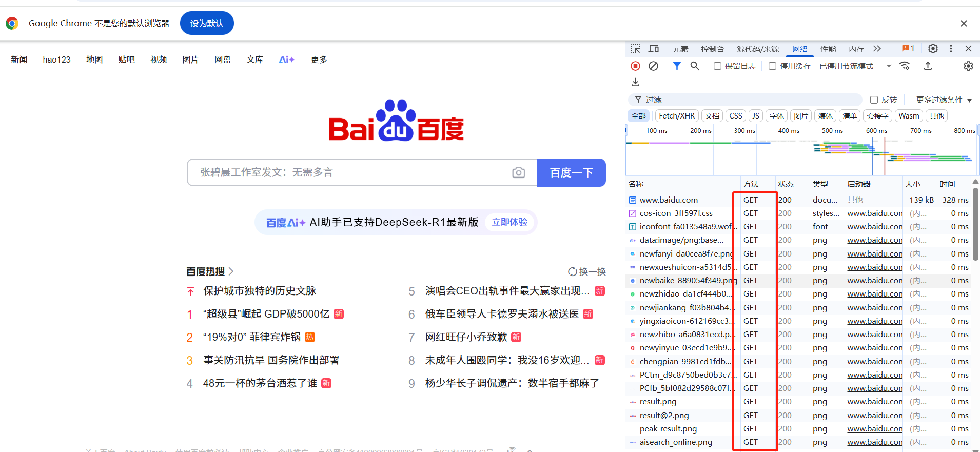Toggle device toolbar emulation icon
Screen dimensions: 980x452
[x=654, y=49]
